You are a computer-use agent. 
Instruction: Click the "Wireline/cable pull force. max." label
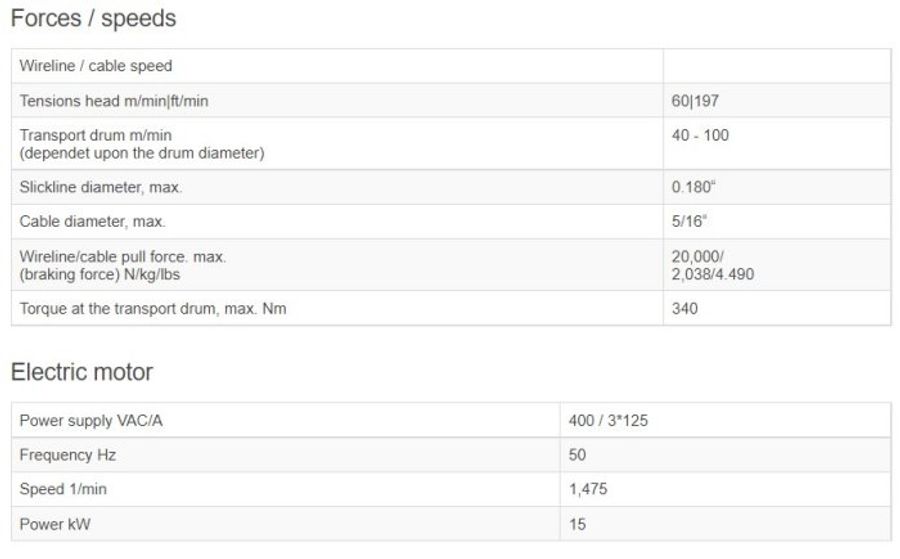click(123, 257)
